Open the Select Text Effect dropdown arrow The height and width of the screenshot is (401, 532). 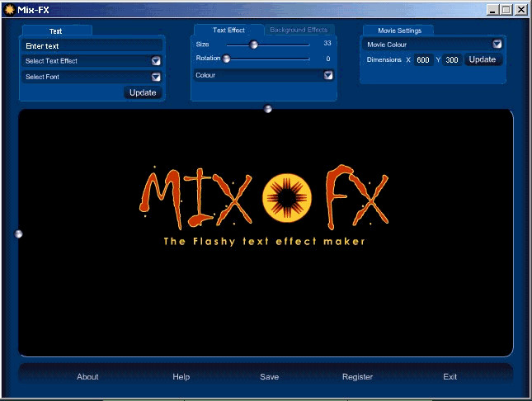[x=156, y=61]
